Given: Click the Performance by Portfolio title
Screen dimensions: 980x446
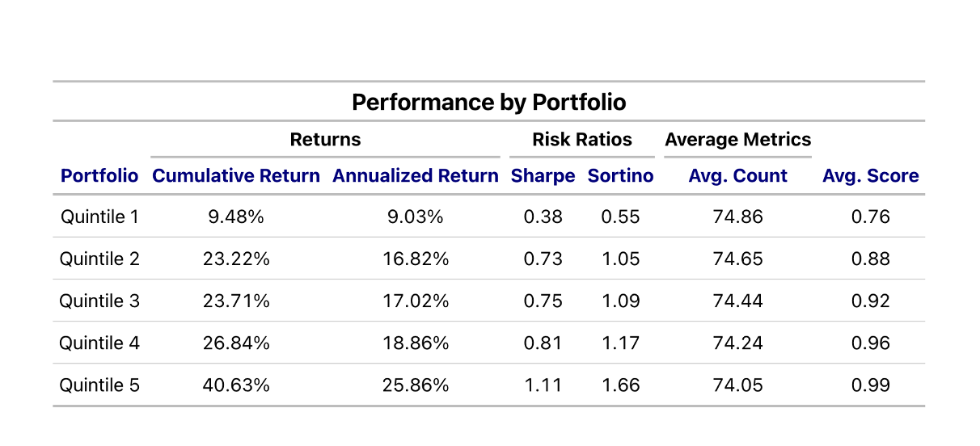Looking at the screenshot, I should click(x=489, y=103).
